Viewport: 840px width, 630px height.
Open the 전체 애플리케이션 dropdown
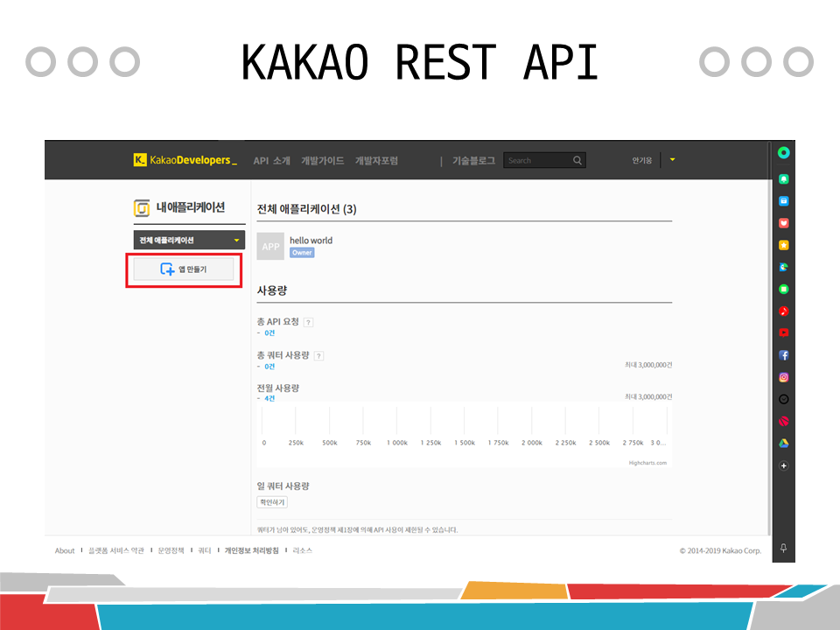coord(189,240)
